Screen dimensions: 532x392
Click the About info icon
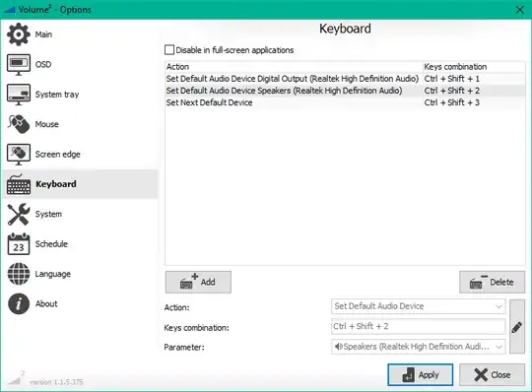tap(19, 303)
